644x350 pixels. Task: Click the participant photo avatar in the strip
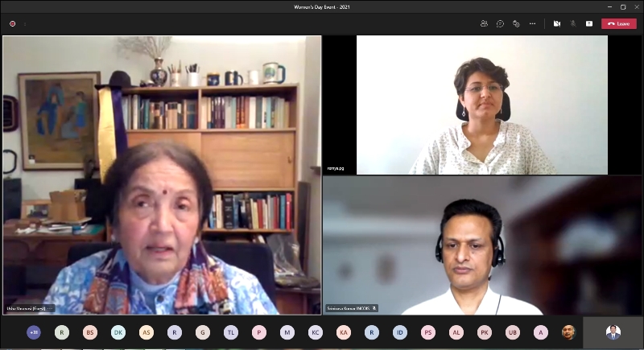[x=569, y=332]
